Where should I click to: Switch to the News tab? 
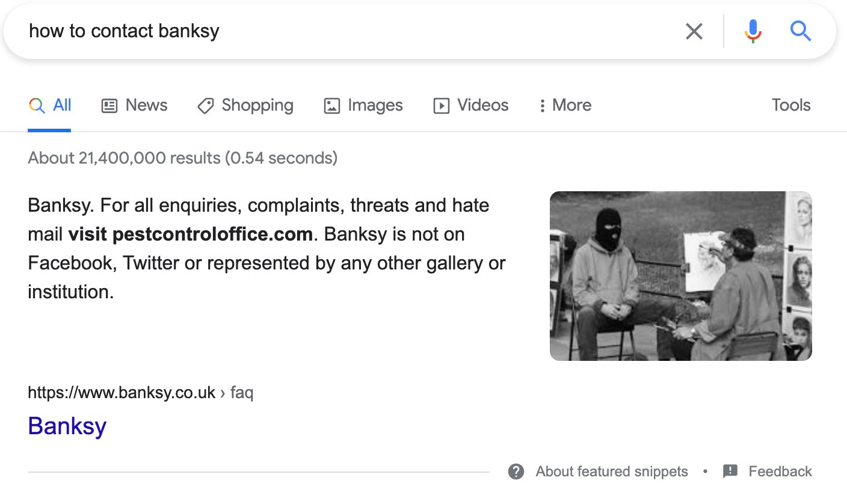coord(135,105)
